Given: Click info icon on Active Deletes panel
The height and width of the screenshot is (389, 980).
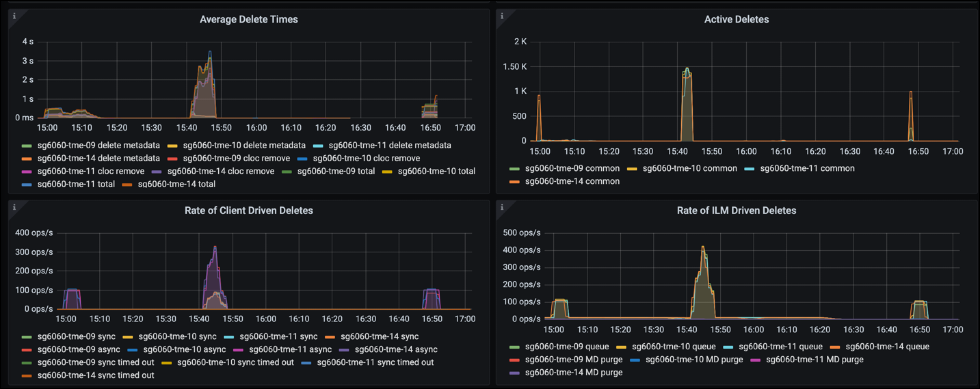Looking at the screenshot, I should tap(502, 16).
